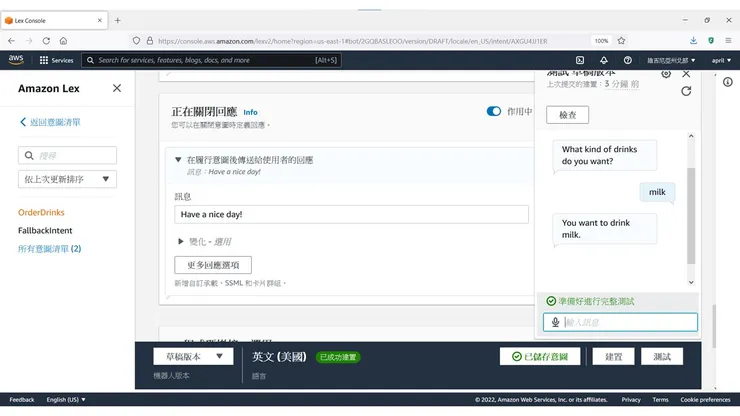Click the 100% zoom level indicator

[x=601, y=41]
